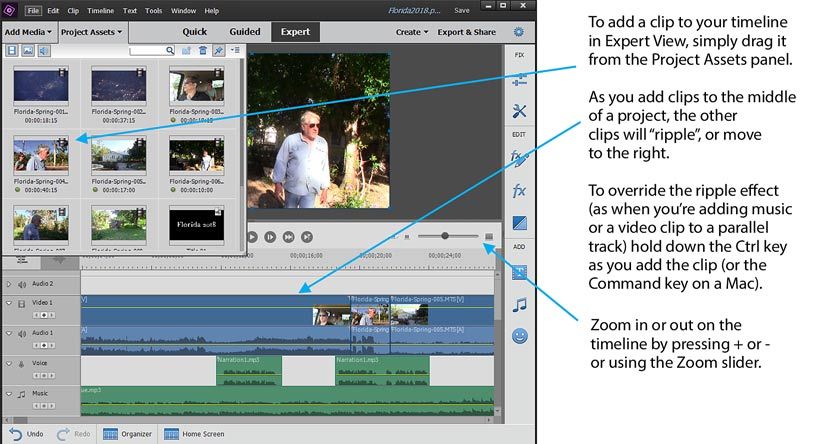Open the settings gear icon
This screenshot has height=444, width=825.
pyautogui.click(x=519, y=32)
